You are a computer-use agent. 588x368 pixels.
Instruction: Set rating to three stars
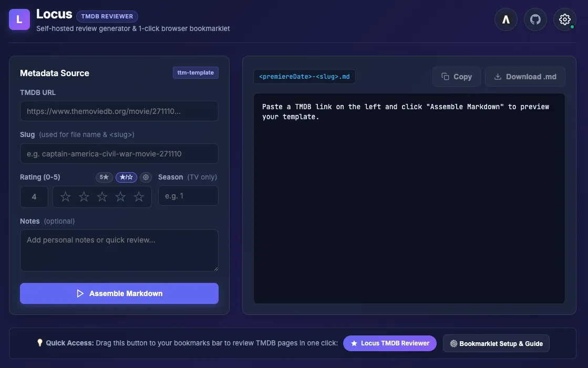[x=102, y=196]
